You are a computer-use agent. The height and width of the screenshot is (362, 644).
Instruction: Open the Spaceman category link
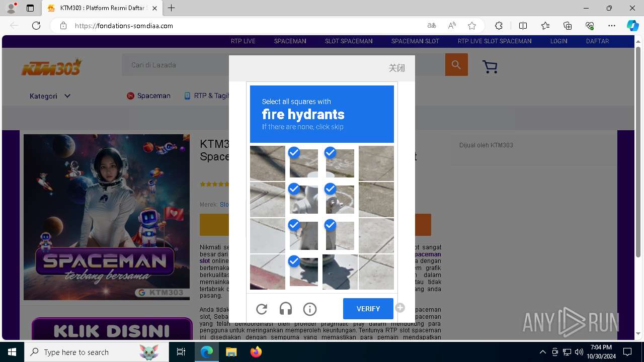click(x=148, y=96)
